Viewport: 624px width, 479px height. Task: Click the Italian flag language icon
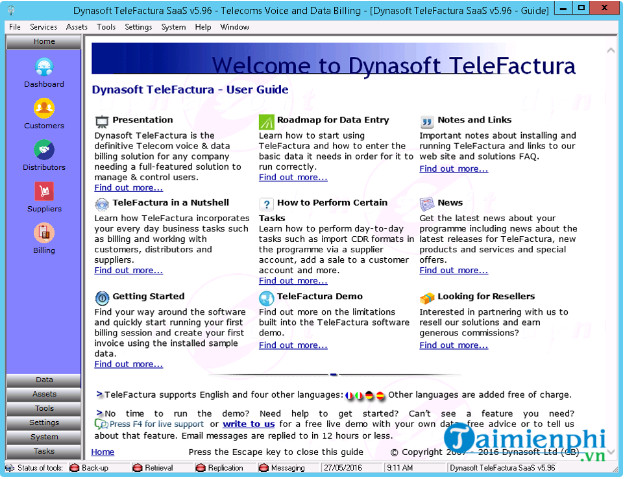click(359, 395)
